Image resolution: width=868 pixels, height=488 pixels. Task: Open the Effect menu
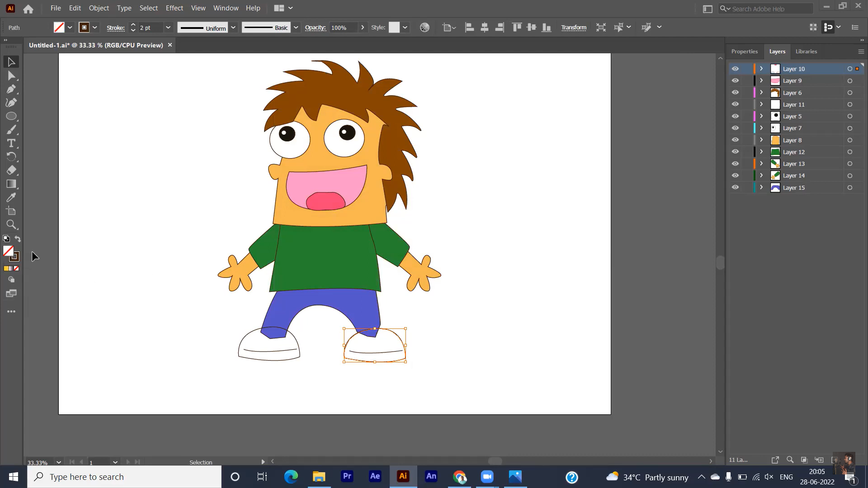click(175, 8)
